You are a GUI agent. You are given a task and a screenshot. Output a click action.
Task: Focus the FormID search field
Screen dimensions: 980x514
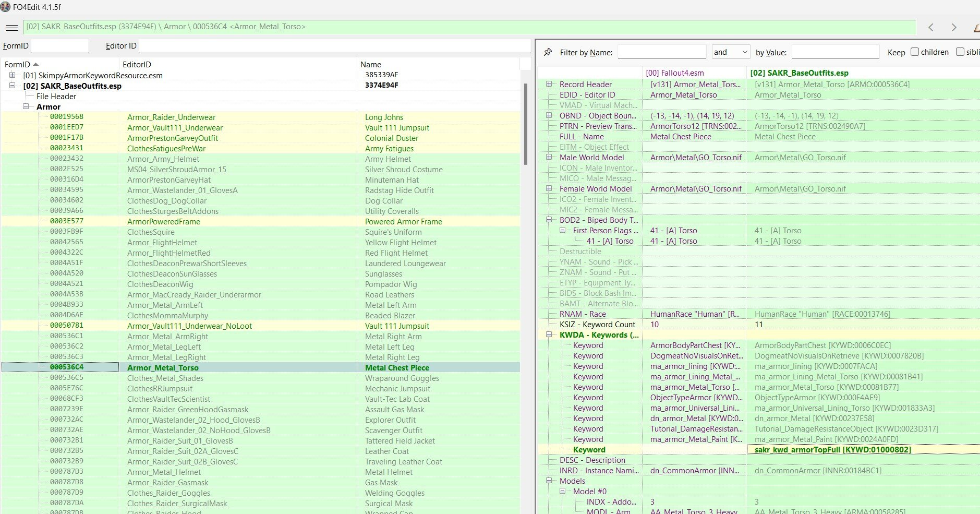coord(60,46)
